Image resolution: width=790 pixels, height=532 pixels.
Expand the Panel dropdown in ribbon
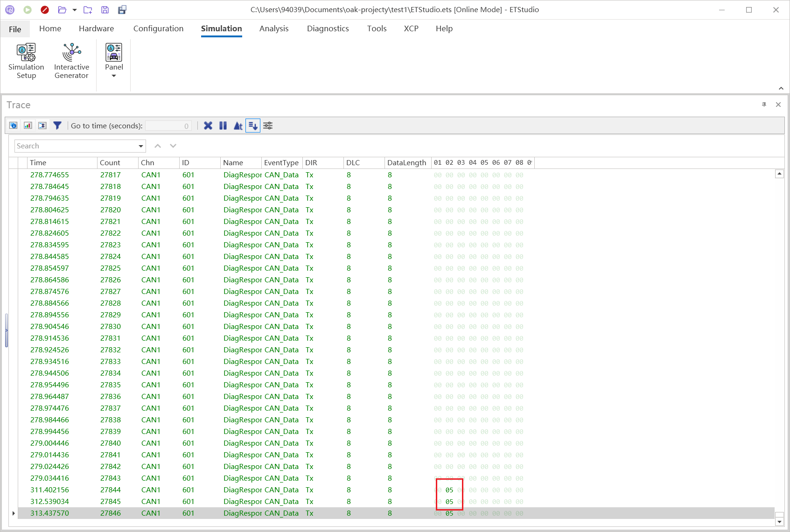(x=114, y=76)
